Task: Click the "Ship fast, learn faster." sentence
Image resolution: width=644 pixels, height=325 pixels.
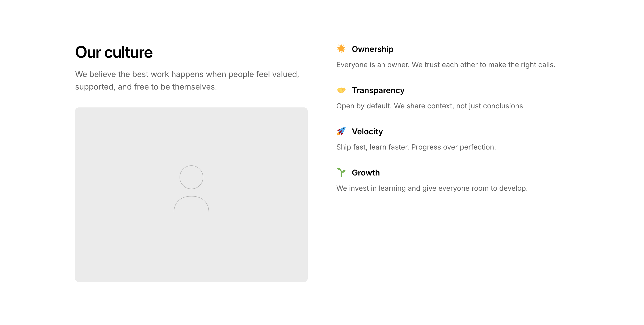Action: click(x=373, y=147)
